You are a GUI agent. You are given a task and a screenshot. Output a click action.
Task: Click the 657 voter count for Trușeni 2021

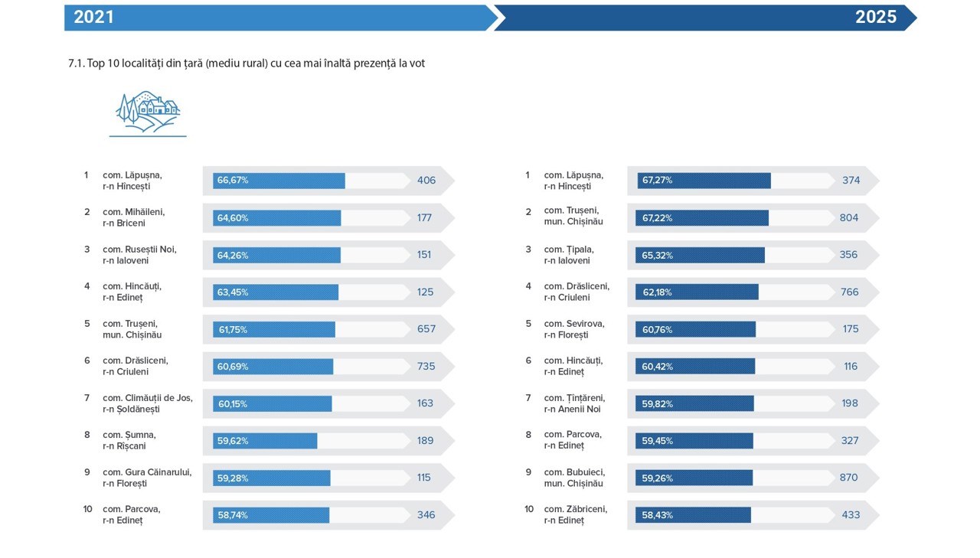426,329
